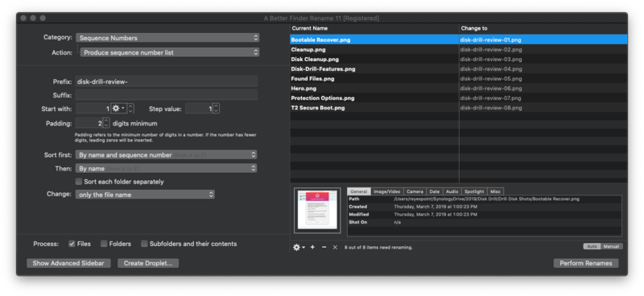
Task: Clear the file list with the X icon
Action: [x=335, y=248]
